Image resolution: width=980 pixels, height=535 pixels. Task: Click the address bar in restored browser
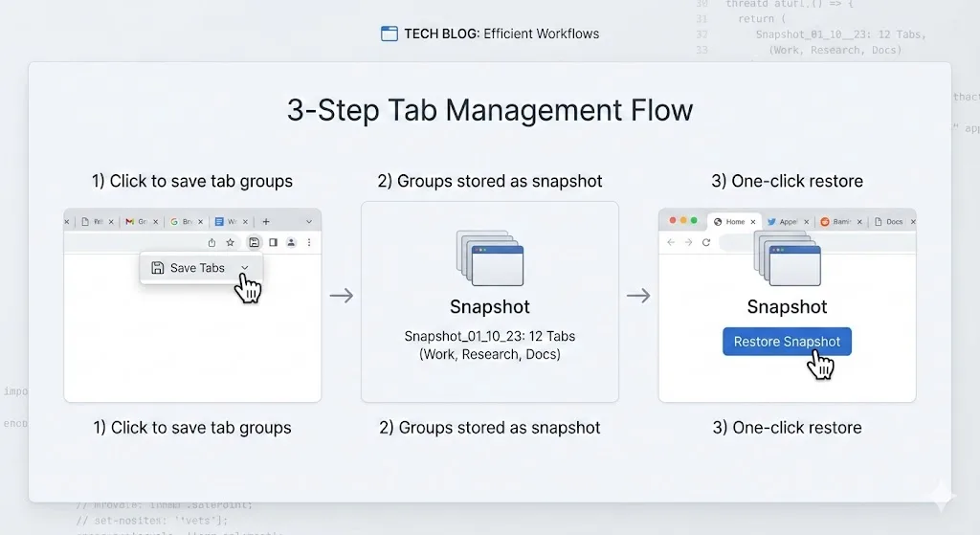point(815,242)
